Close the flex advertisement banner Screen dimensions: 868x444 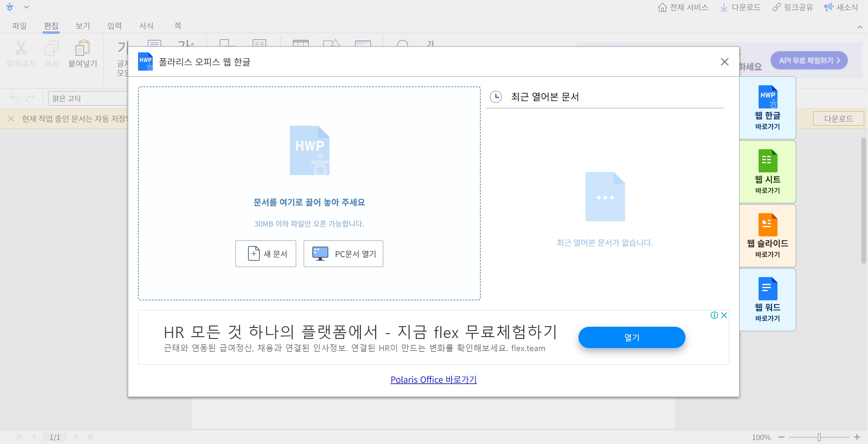coord(724,315)
